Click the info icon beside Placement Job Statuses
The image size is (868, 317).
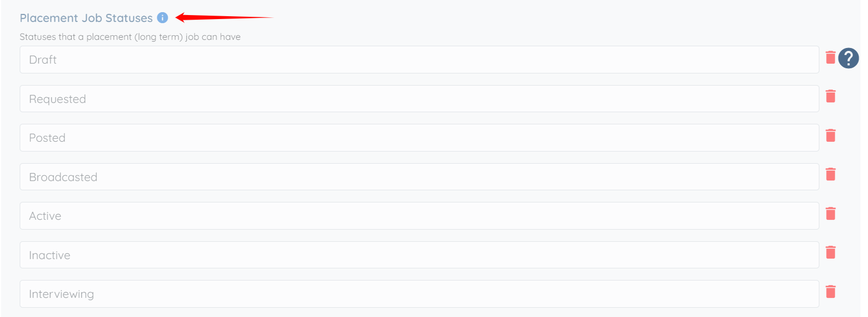click(x=163, y=18)
